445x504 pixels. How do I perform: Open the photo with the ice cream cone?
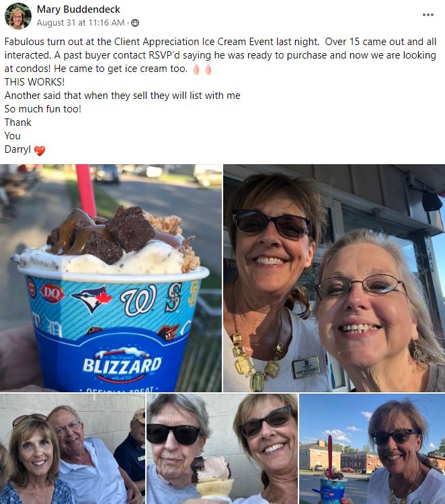coord(222,449)
